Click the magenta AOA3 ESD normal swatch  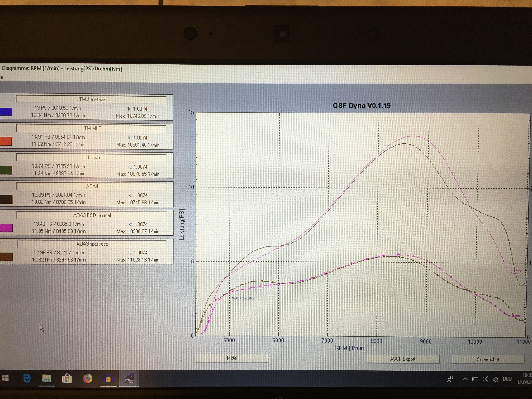coord(6,228)
